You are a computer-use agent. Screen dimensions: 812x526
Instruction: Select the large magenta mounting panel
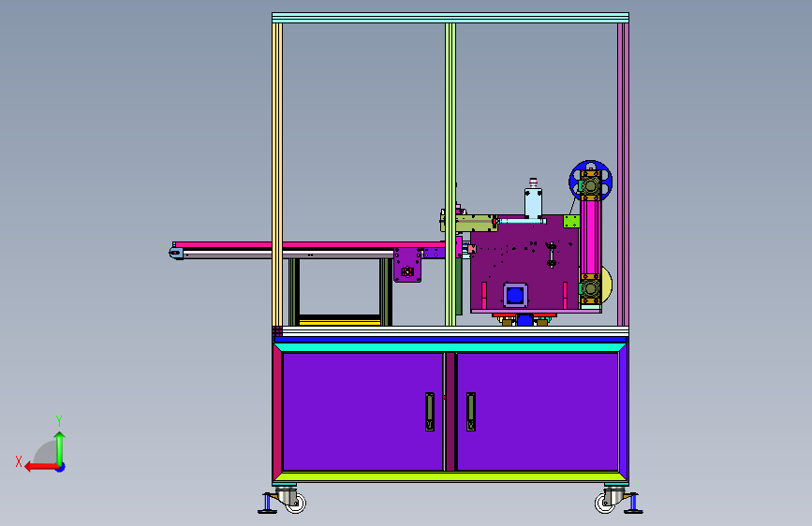tap(524, 264)
